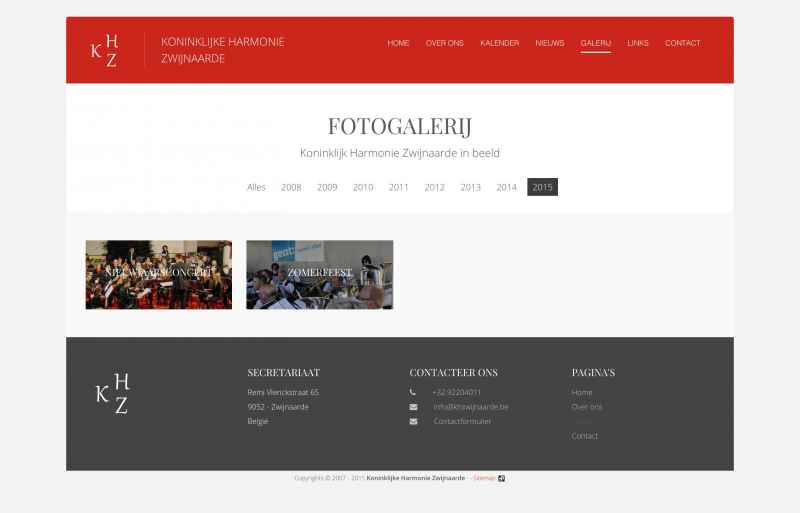Select the active 2015 year filter
The image size is (800, 513).
click(542, 187)
